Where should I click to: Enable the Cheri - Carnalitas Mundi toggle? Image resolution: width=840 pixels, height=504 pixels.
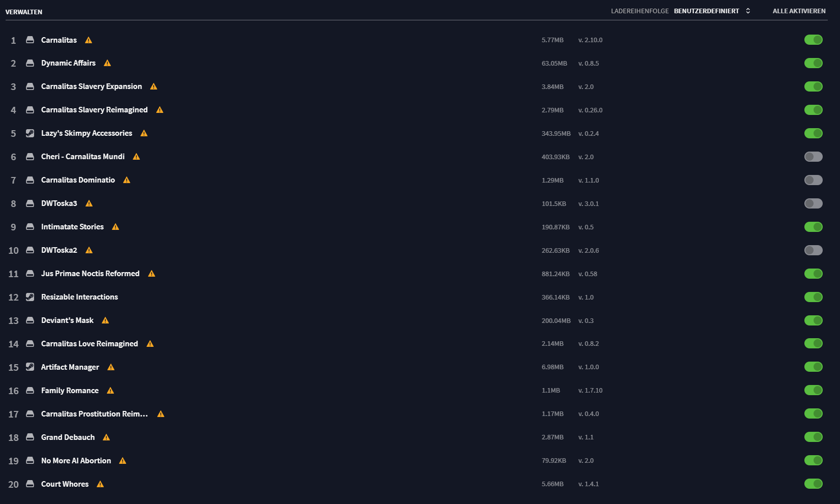pyautogui.click(x=813, y=157)
